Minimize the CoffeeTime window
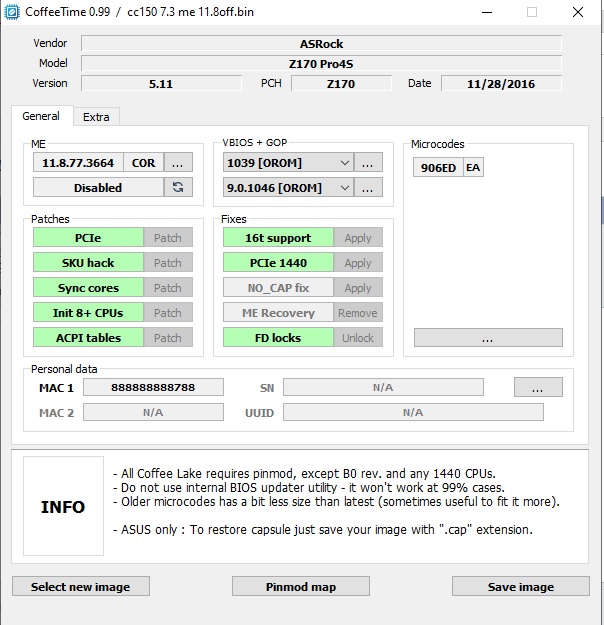Image resolution: width=604 pixels, height=625 pixels. [487, 12]
